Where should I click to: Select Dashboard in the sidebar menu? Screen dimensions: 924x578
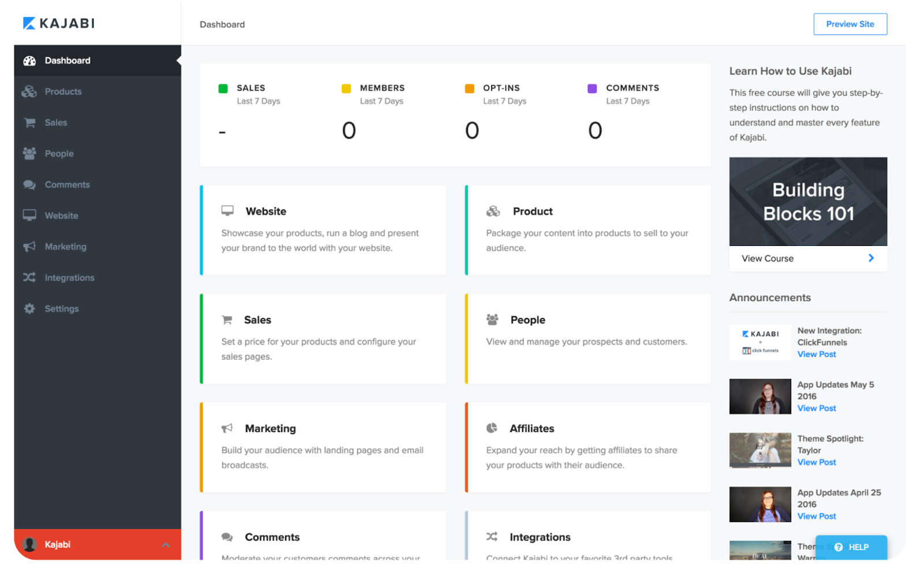(68, 61)
